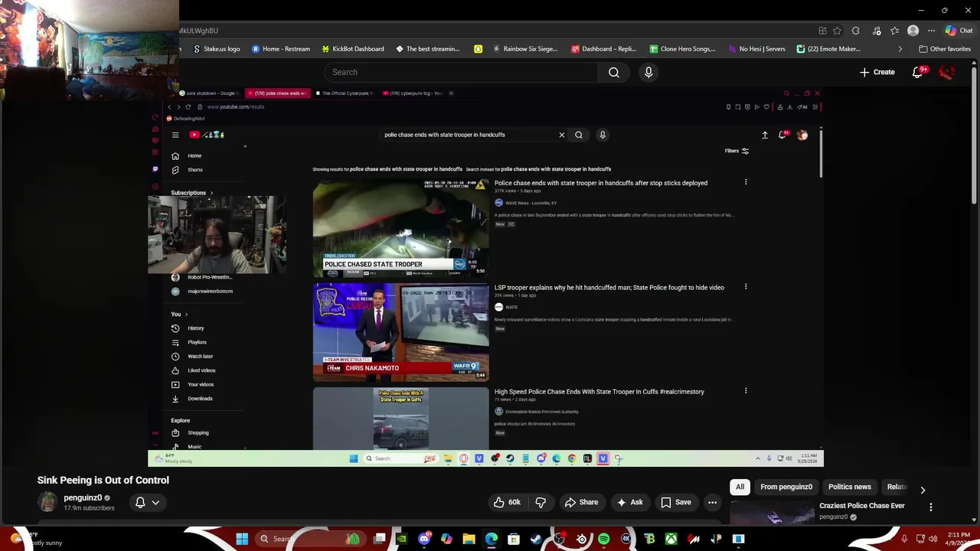Open the Xbox app from the taskbar
980x551 pixels.
(671, 539)
